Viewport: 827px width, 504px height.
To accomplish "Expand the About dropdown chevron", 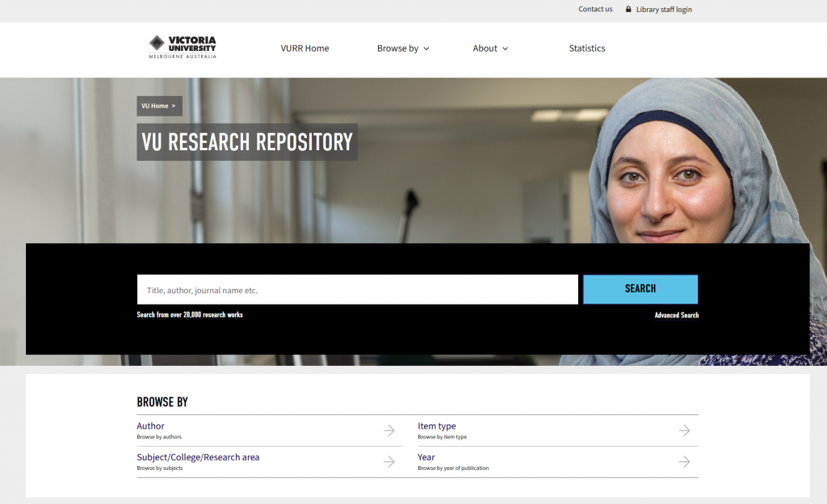I will pyautogui.click(x=506, y=48).
